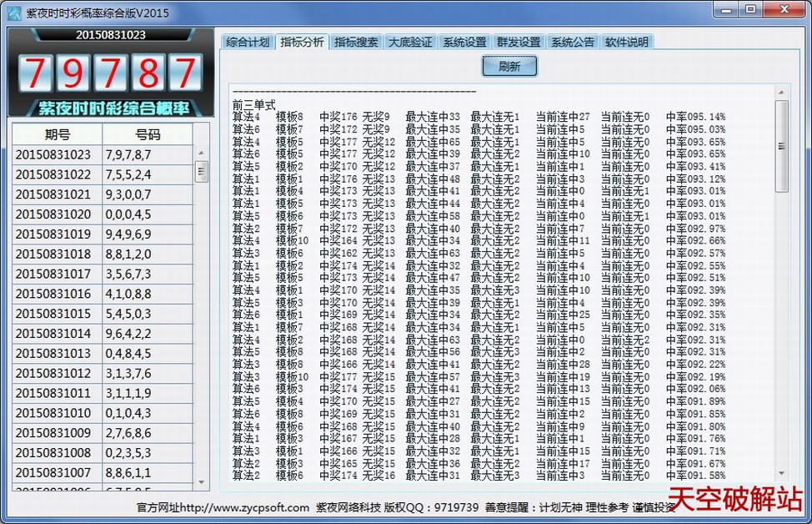This screenshot has width=812, height=524.
Task: Click results panel scrollbar down arrow
Action: pyautogui.click(x=782, y=475)
